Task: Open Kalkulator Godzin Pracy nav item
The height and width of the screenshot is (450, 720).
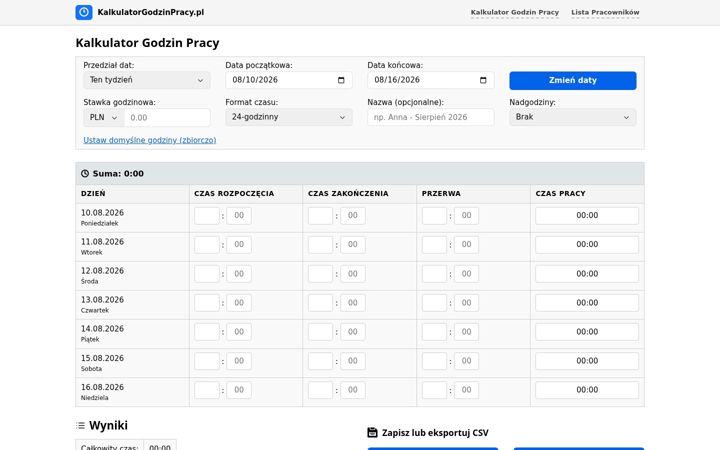Action: tap(515, 12)
